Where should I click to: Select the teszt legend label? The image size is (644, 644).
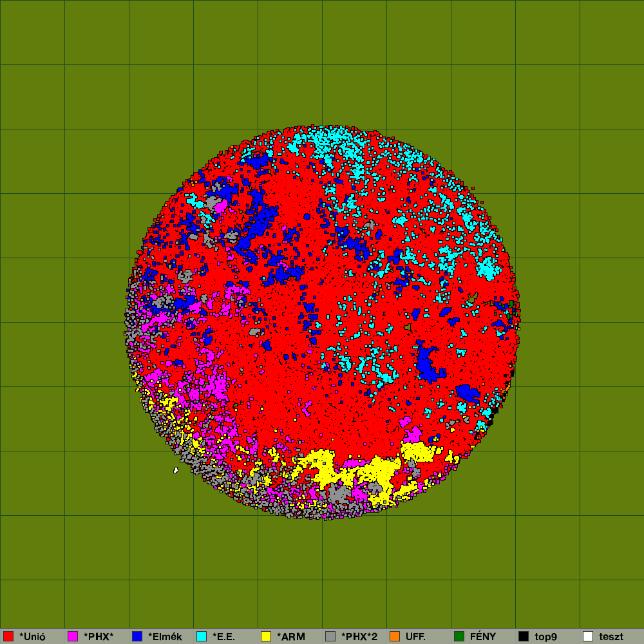point(611,637)
